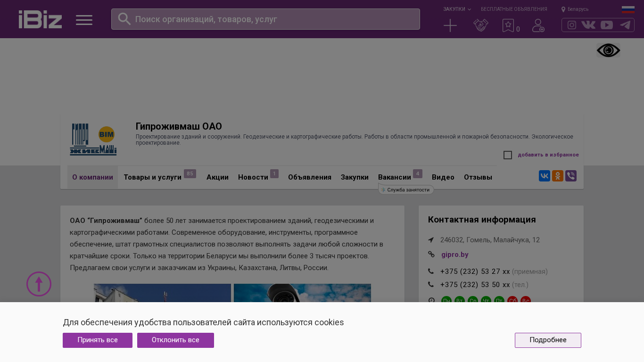This screenshot has height=362, width=644.
Task: Click the Служба занятости badge
Action: click(x=406, y=189)
